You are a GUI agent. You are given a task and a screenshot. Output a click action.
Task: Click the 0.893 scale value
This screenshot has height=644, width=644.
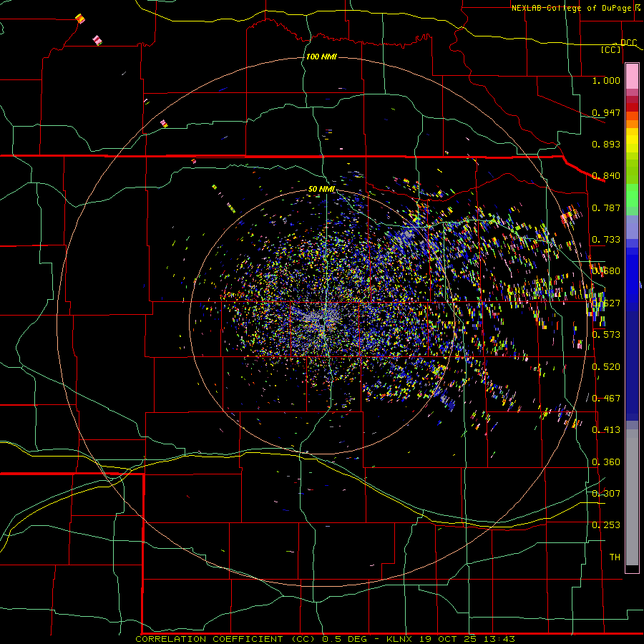click(x=606, y=144)
